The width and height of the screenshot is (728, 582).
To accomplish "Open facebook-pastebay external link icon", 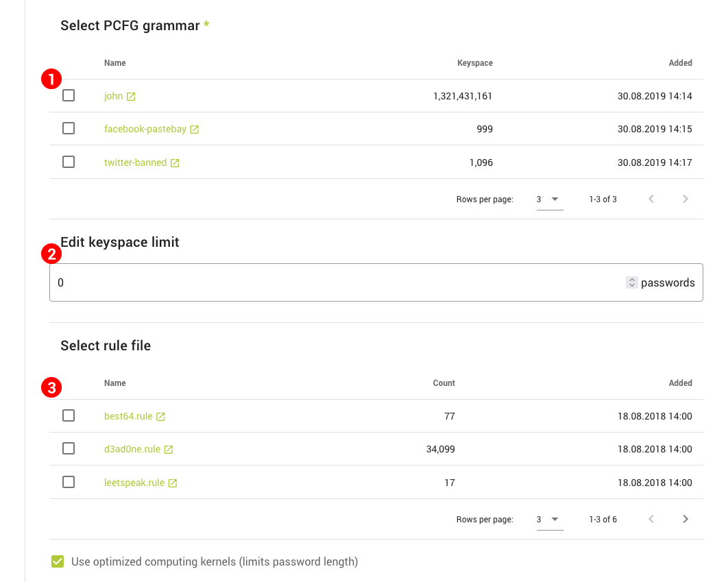I will pos(194,130).
